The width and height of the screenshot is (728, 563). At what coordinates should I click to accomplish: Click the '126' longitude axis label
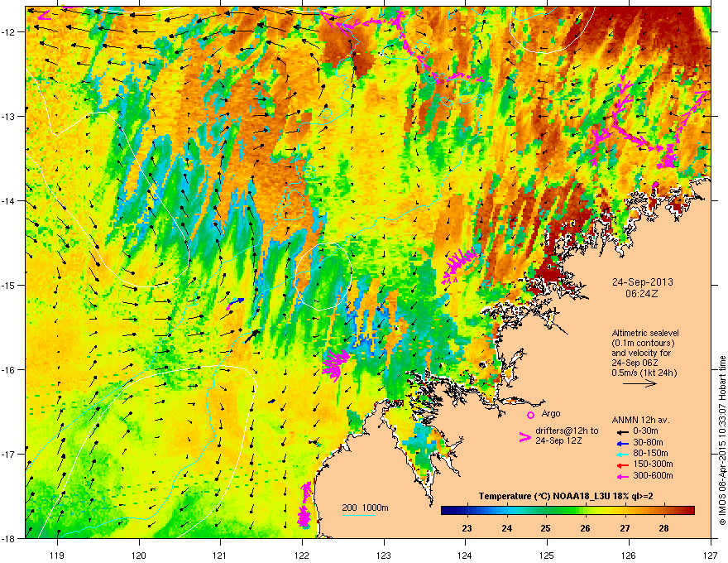[x=629, y=555]
